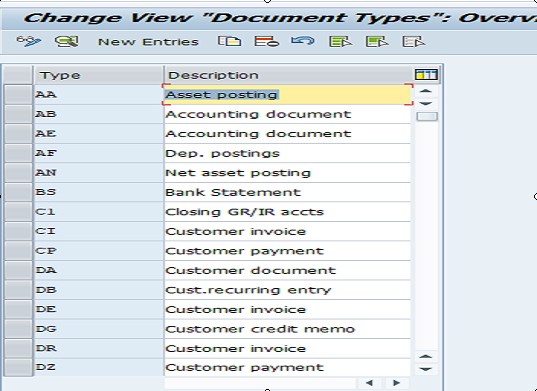Click Customer invoice in the DR row
This screenshot has width=537, height=391.
click(288, 348)
